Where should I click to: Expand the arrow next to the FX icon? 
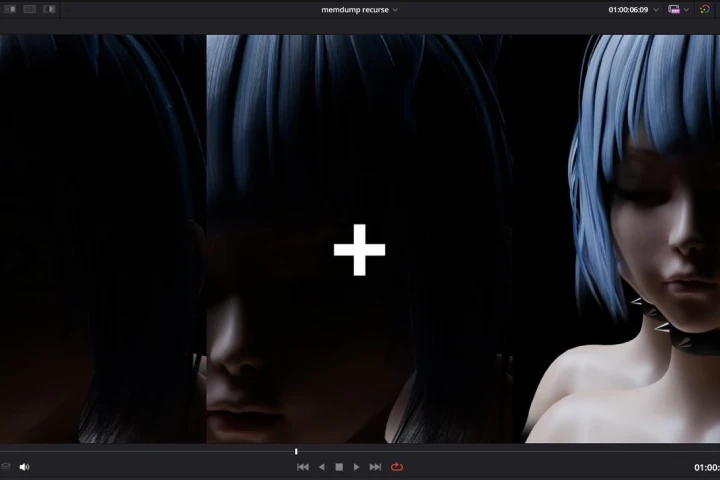(x=686, y=10)
